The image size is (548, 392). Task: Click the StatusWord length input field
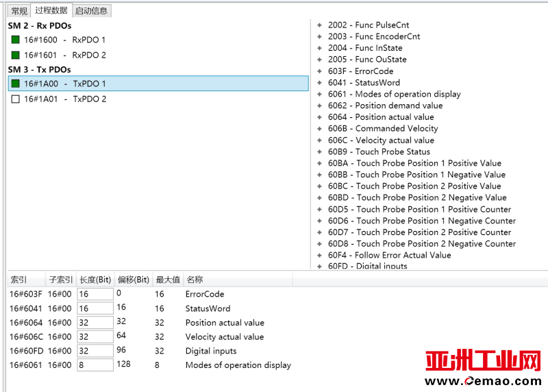(x=95, y=308)
